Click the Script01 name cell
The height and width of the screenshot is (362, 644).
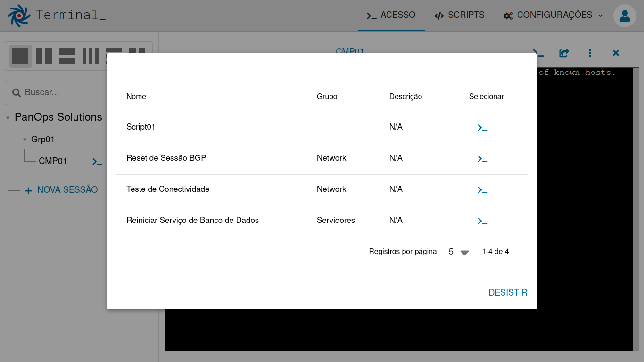coord(141,127)
